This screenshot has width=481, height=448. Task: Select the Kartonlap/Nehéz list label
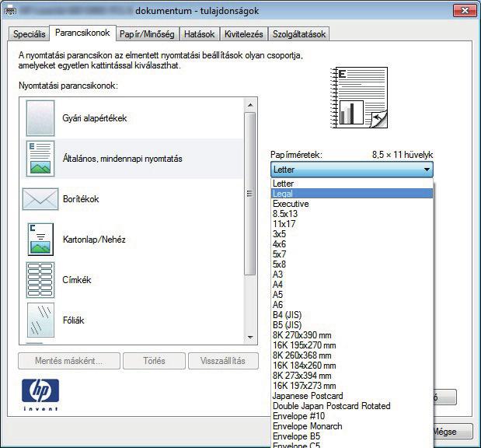point(94,240)
